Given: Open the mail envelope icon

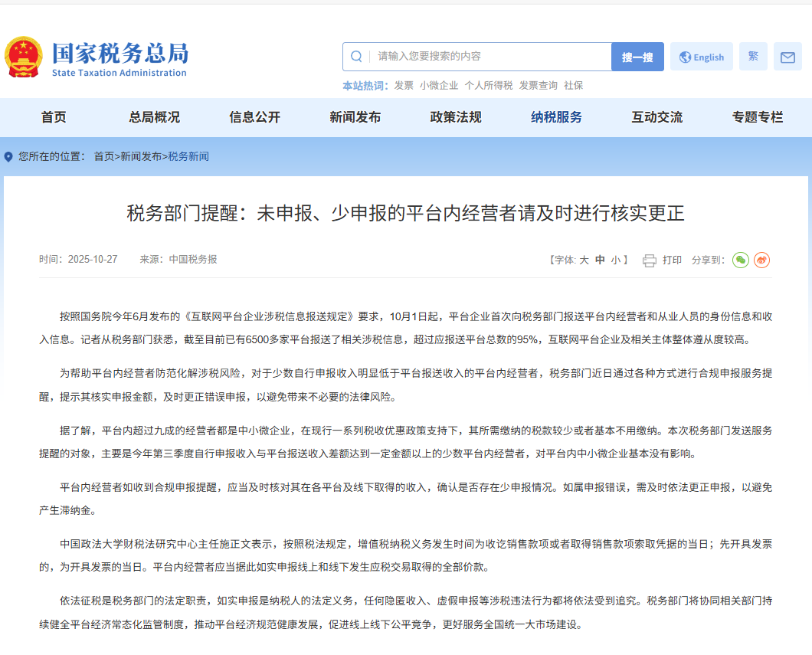Looking at the screenshot, I should pyautogui.click(x=787, y=57).
